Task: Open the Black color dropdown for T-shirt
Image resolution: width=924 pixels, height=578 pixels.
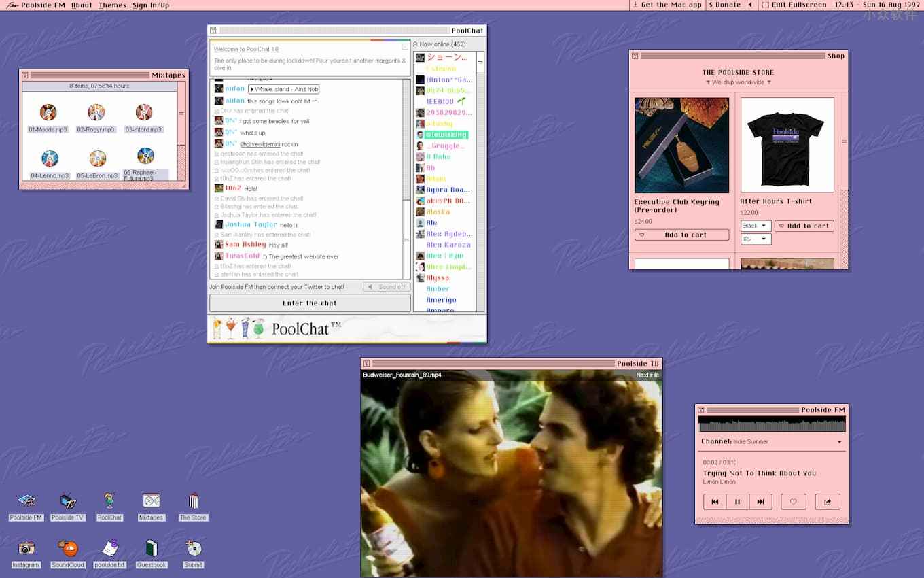Action: (755, 226)
